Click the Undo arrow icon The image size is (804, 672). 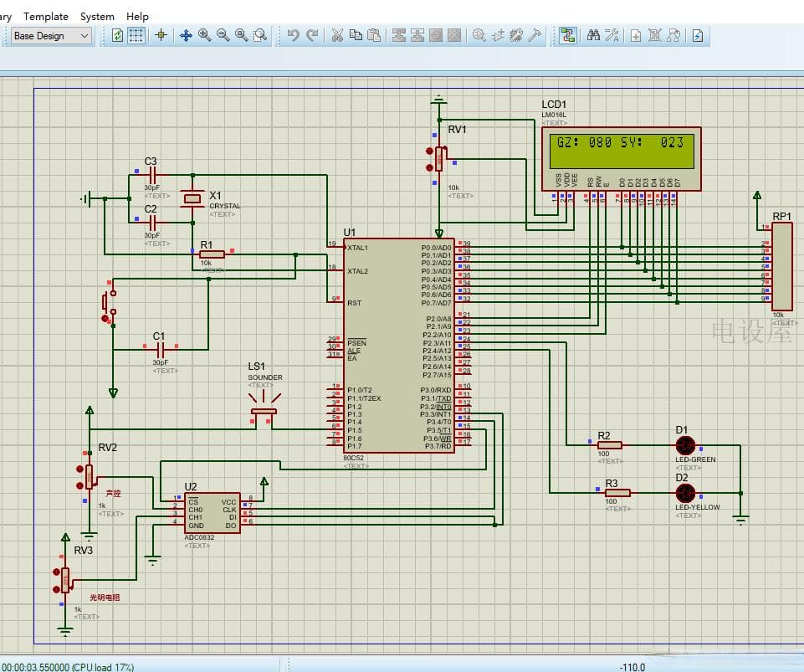(294, 35)
